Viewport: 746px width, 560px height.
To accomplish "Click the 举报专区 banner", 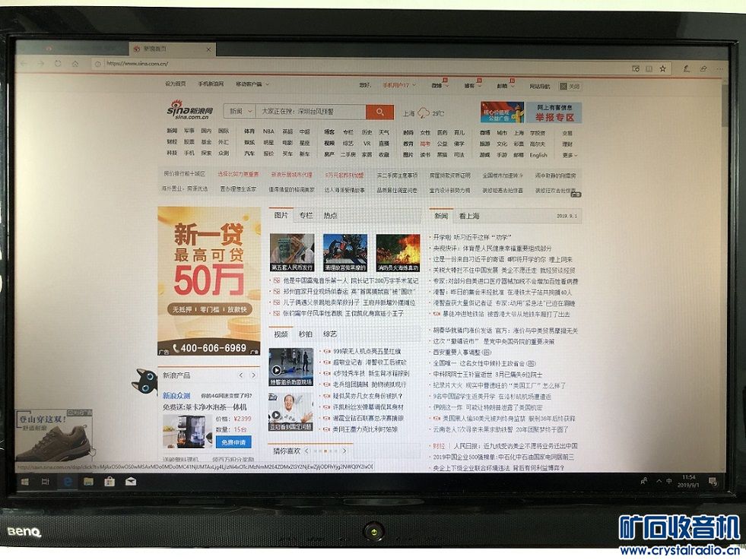I will click(x=554, y=112).
